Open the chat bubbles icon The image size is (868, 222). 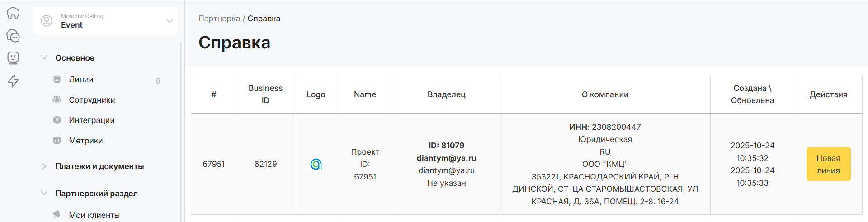(x=13, y=35)
